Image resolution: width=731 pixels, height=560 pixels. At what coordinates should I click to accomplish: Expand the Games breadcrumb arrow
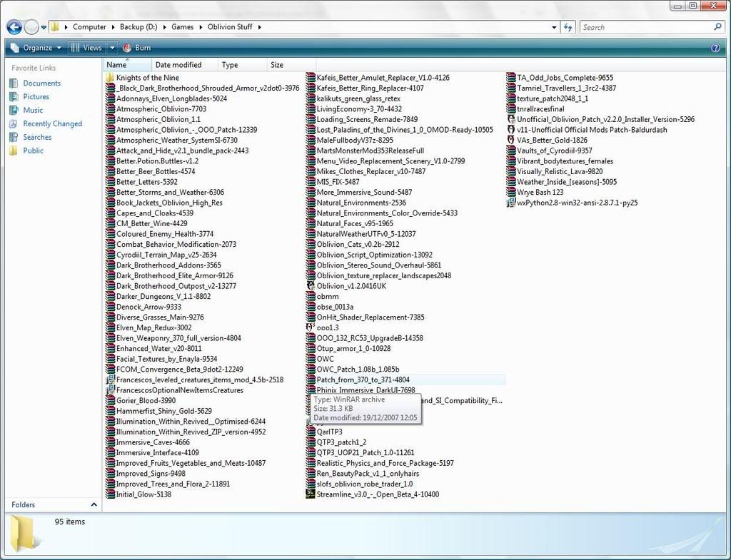click(201, 27)
